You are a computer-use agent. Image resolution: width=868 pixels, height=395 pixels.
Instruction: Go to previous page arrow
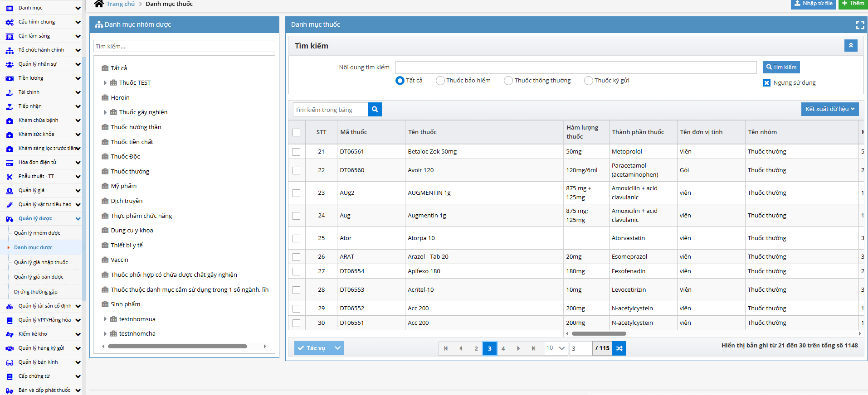pos(461,348)
